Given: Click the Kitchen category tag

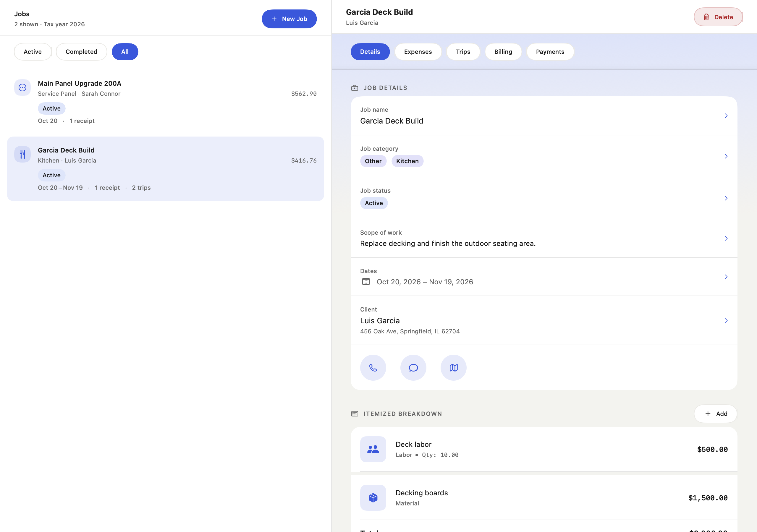Looking at the screenshot, I should (407, 161).
